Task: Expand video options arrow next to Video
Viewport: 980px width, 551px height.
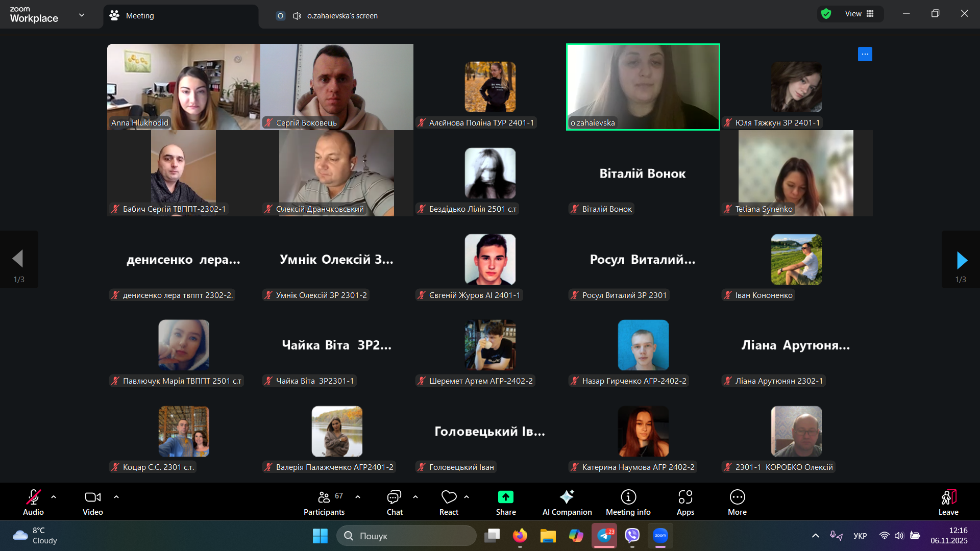Action: tap(116, 497)
